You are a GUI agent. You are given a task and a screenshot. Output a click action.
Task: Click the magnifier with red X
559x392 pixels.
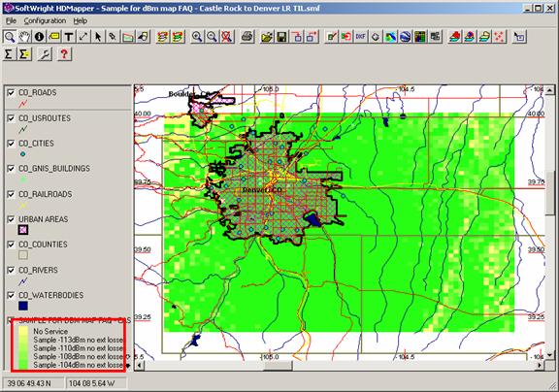(x=227, y=37)
